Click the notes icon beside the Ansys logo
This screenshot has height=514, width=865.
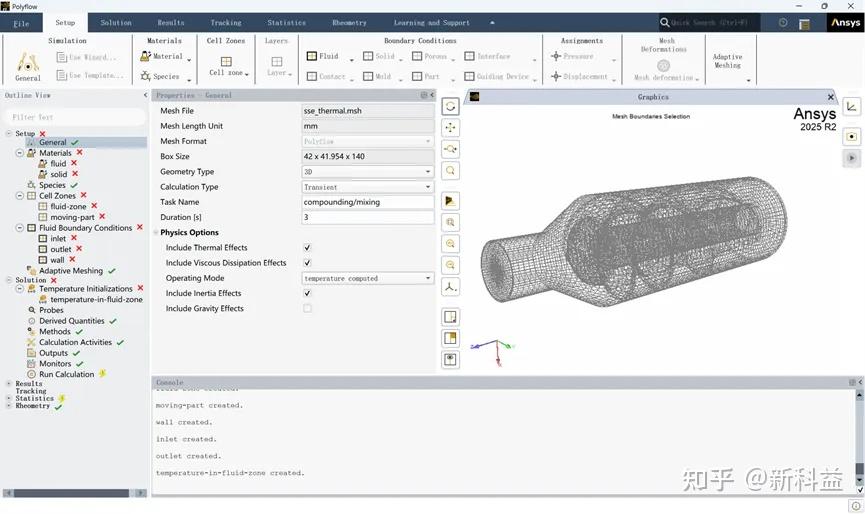pos(804,23)
